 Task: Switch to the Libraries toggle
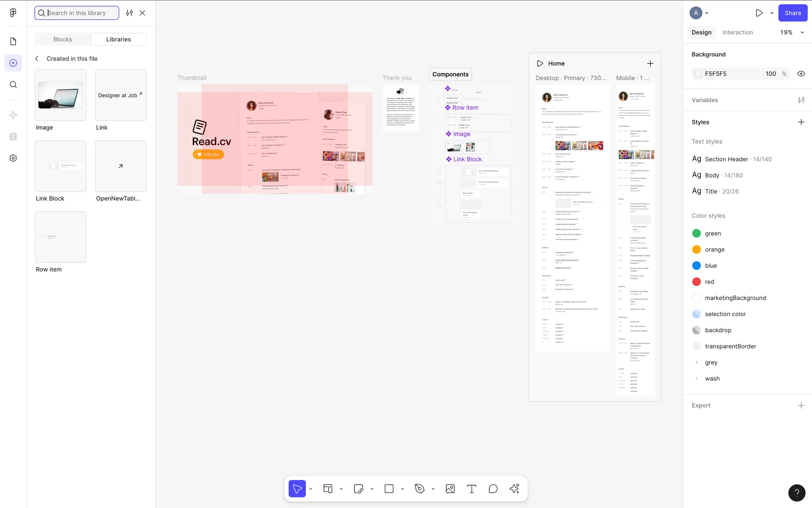point(118,39)
